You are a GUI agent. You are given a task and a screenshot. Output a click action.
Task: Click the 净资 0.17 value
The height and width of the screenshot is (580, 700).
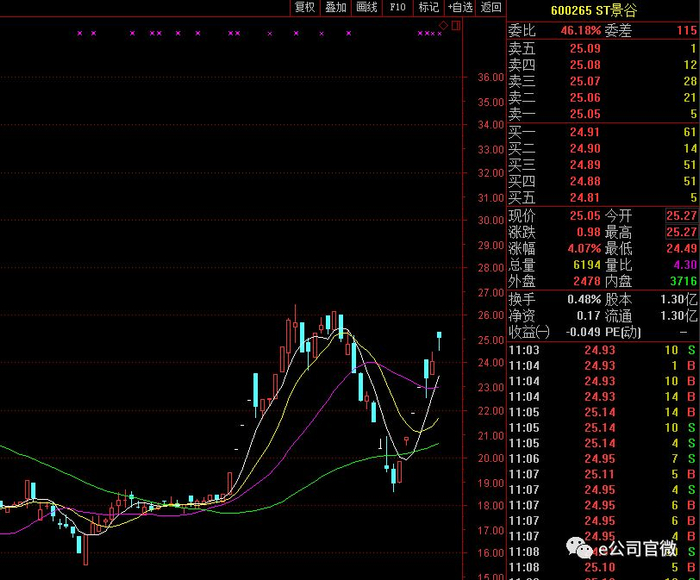pos(588,316)
